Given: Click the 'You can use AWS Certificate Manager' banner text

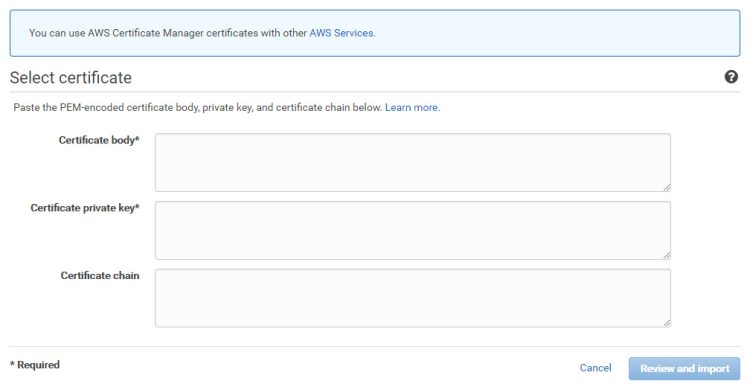Looking at the screenshot, I should 168,33.
